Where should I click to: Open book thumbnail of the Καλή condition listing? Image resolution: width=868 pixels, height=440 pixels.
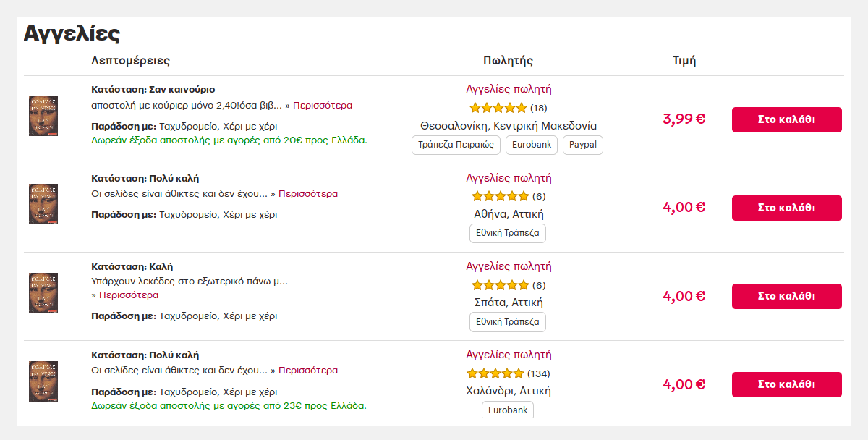click(x=43, y=292)
